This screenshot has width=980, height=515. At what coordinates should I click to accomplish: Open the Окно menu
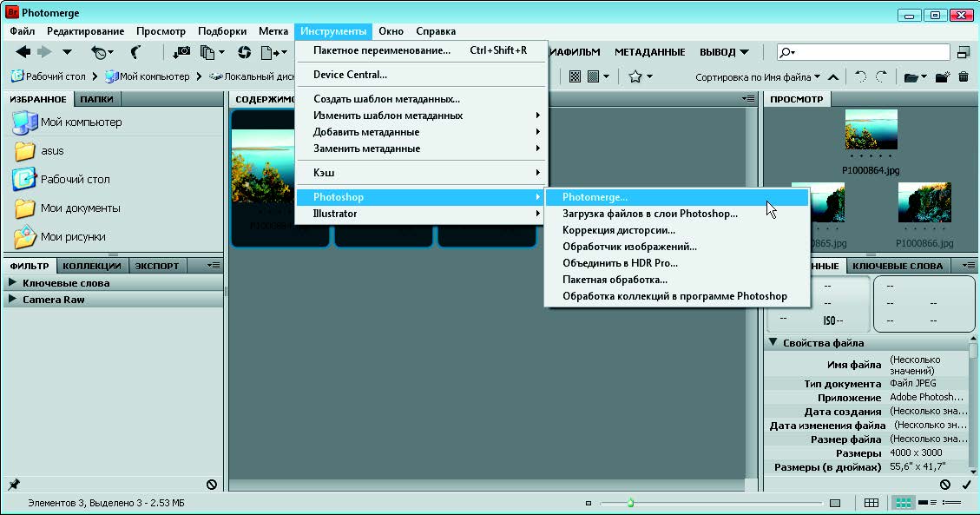point(391,30)
